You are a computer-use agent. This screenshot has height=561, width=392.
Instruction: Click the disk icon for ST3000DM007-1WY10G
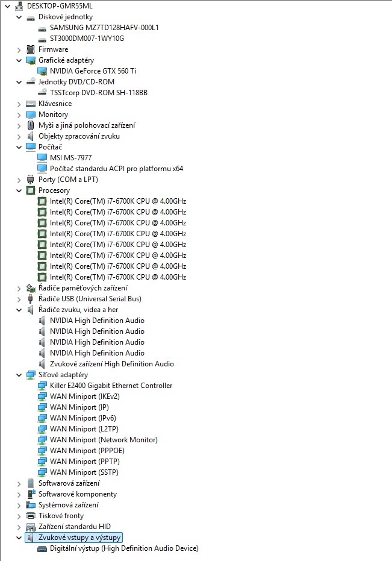(42, 39)
